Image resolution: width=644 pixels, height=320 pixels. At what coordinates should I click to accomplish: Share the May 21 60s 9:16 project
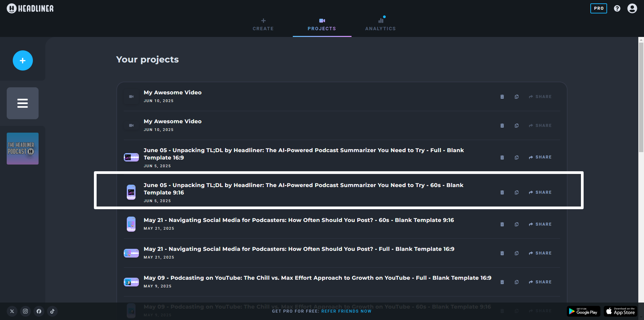[540, 224]
